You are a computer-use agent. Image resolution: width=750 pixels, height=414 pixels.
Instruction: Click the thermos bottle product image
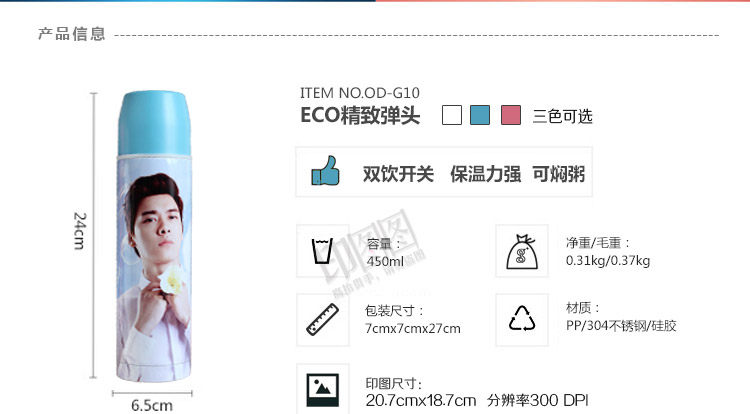154,237
